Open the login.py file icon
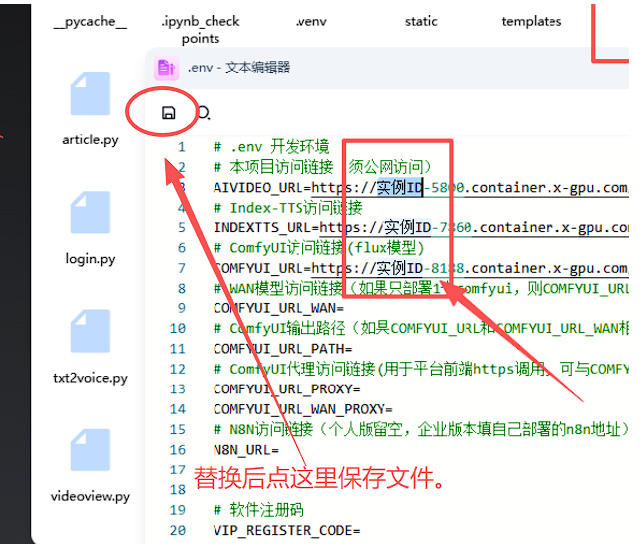 point(90,217)
